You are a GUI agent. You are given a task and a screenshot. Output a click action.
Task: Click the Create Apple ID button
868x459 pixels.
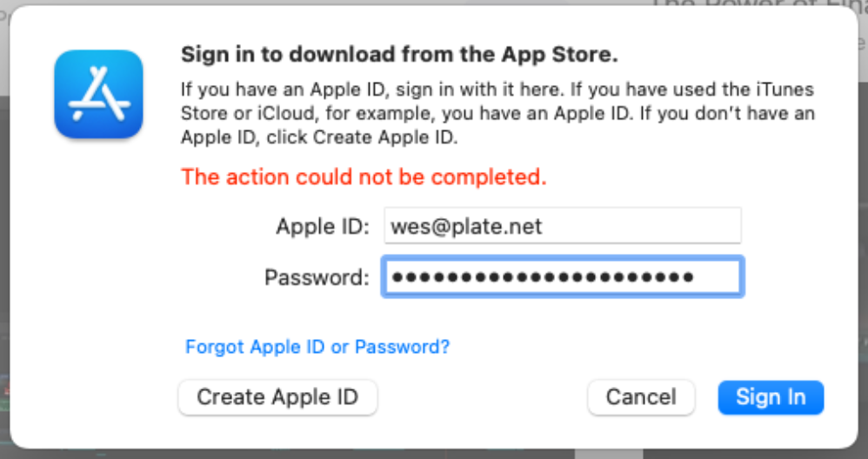pos(278,397)
